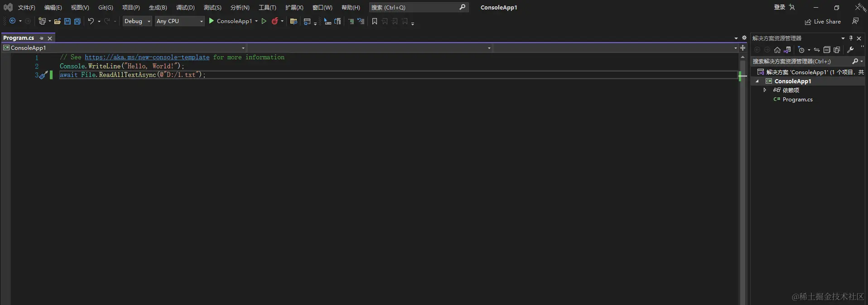
Task: Open the 扩展(X) menu
Action: [x=294, y=7]
